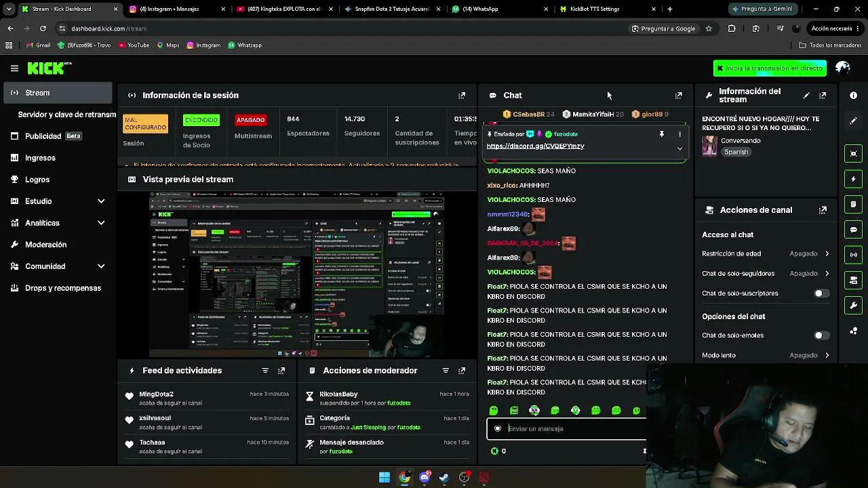Click the info icon in the right sidebar

(x=854, y=96)
